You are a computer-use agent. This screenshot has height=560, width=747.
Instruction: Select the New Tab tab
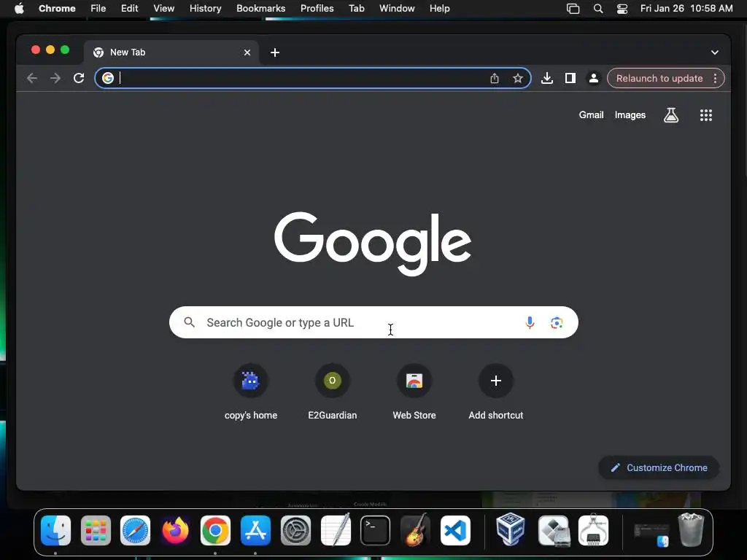click(x=171, y=52)
